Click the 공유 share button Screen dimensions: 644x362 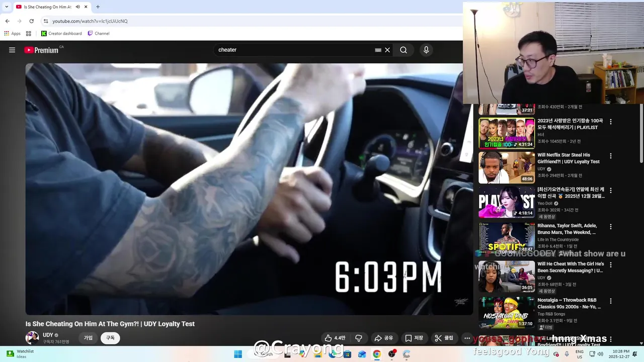pyautogui.click(x=384, y=338)
